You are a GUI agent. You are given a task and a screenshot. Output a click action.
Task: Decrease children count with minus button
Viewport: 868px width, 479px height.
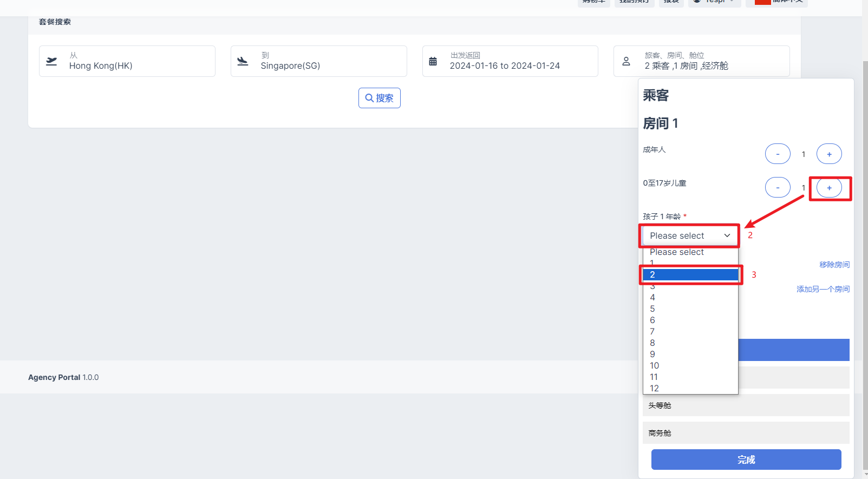coord(778,188)
